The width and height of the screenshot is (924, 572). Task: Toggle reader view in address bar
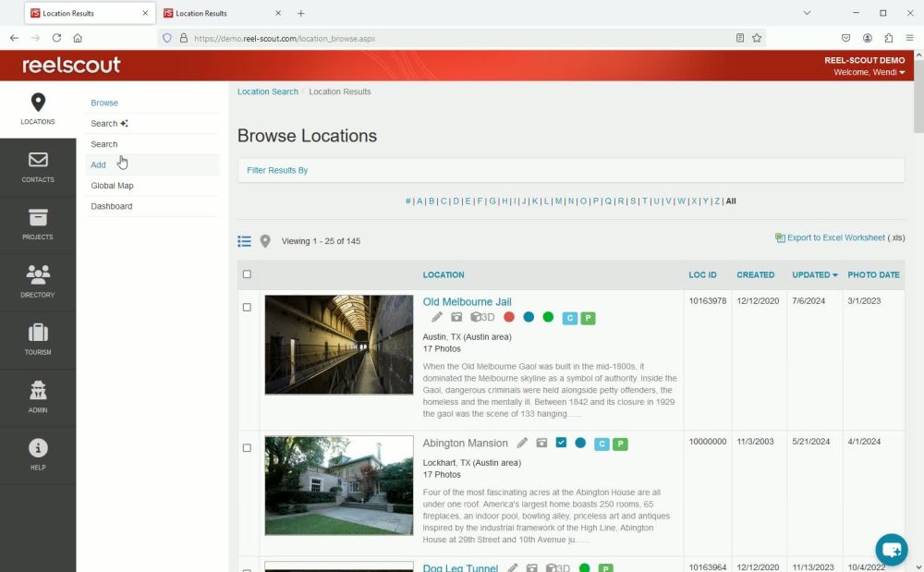739,38
